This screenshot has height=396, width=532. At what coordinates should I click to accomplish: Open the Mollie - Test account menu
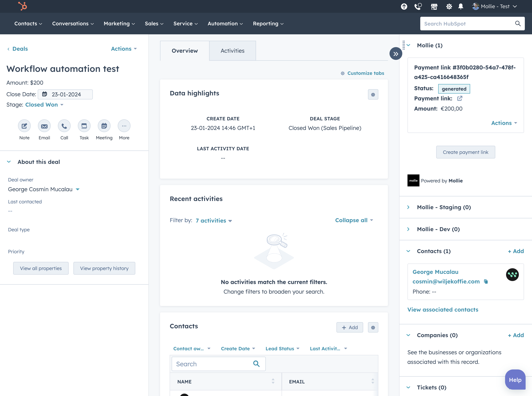click(495, 6)
